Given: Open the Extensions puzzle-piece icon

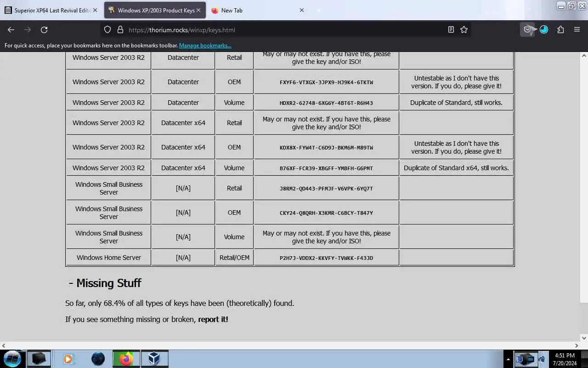Looking at the screenshot, I should [560, 29].
